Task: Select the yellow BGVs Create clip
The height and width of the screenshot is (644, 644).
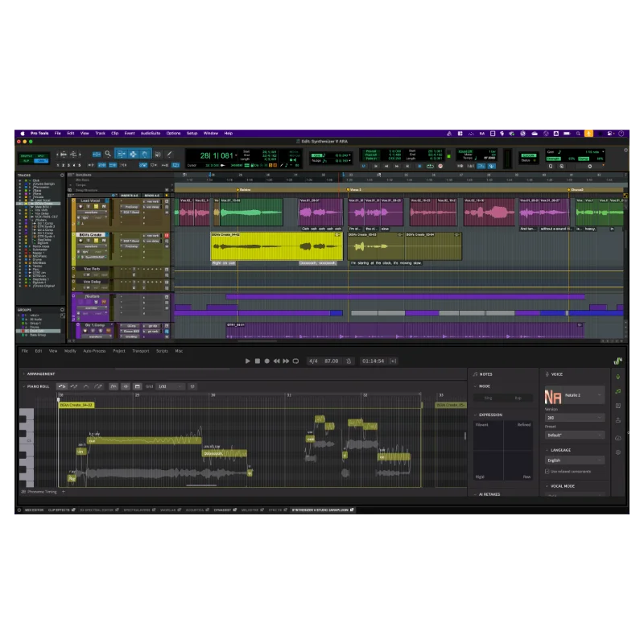Action: click(276, 246)
